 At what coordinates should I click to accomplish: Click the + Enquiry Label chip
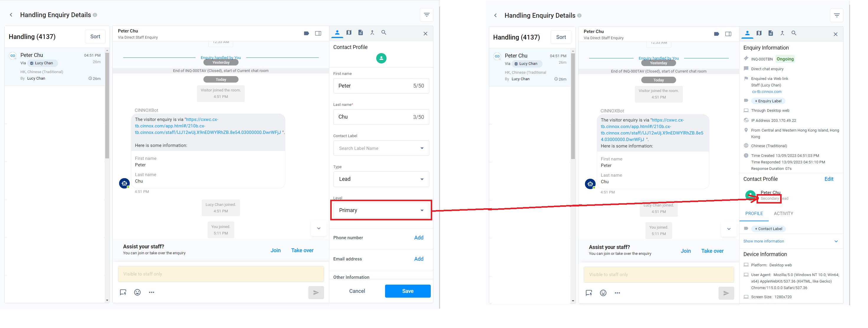[x=768, y=101]
